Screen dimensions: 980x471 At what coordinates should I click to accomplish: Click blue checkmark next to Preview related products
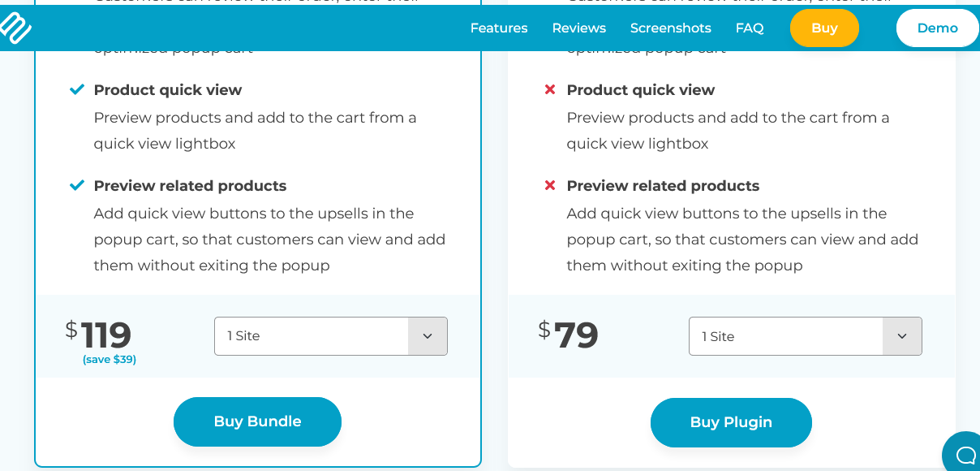click(77, 185)
